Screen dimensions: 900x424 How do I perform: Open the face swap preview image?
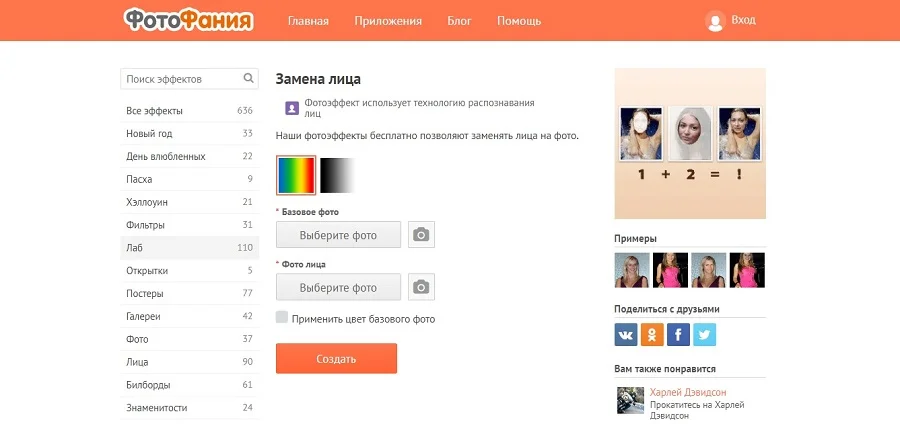[x=690, y=143]
